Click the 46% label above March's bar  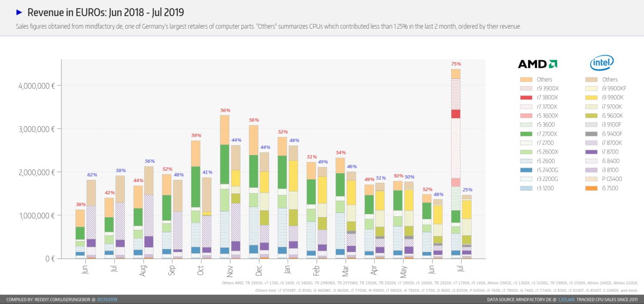click(x=352, y=167)
